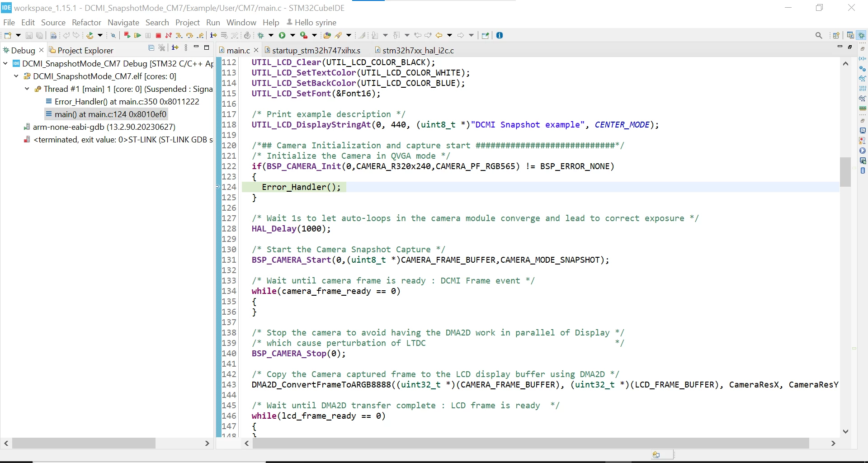The image size is (868, 463).
Task: Click Debug panel horizontal scrollbar thumb
Action: coord(84,444)
